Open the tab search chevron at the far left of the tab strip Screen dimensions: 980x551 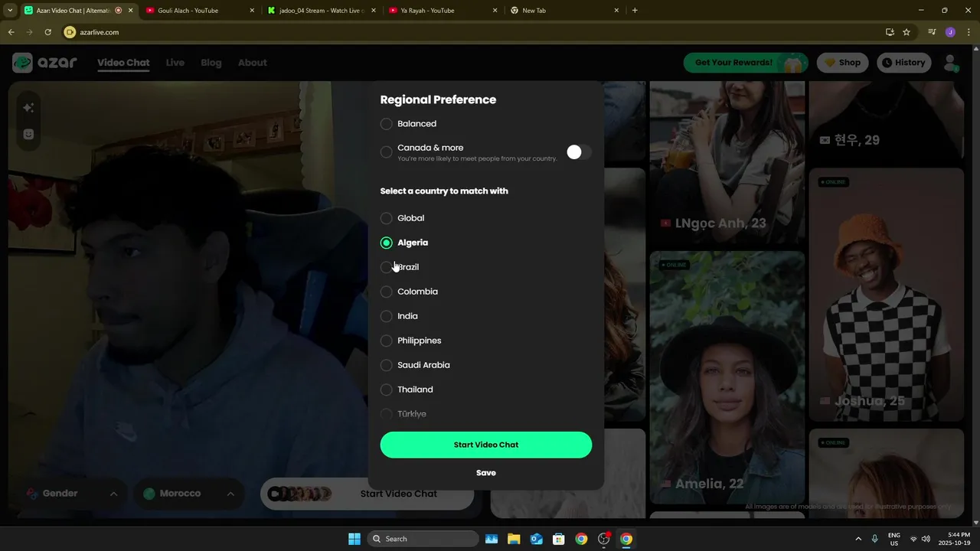tap(10, 11)
